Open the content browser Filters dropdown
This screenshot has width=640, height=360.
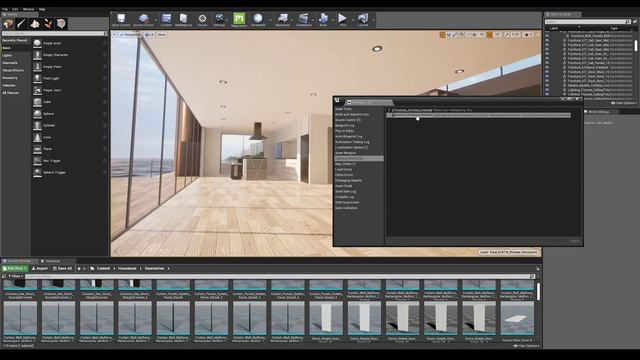pyautogui.click(x=16, y=276)
